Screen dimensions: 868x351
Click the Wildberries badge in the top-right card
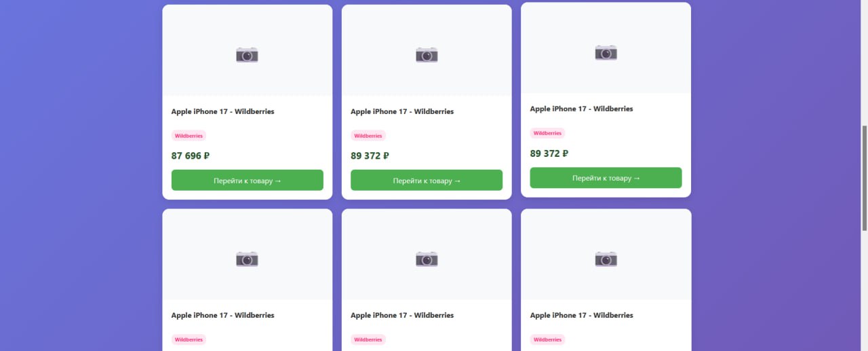point(547,133)
